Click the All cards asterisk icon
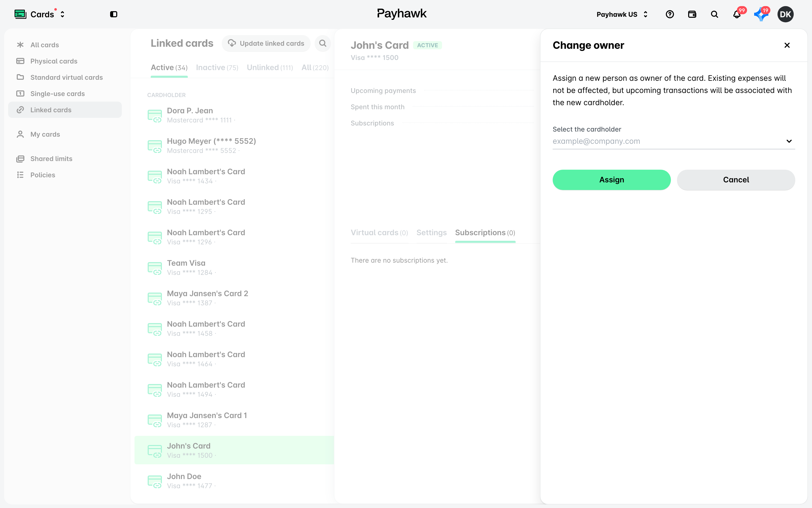The height and width of the screenshot is (508, 812). [20, 45]
